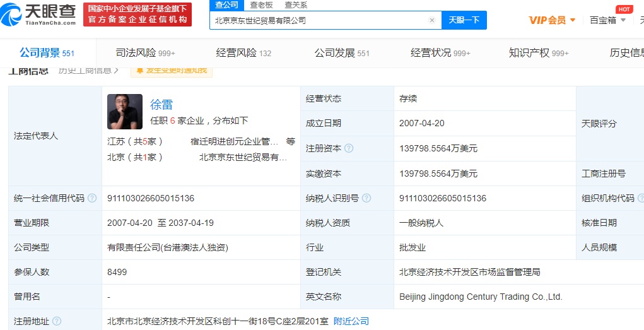Open the 历史工商信息 link
The height and width of the screenshot is (330, 644).
88,70
